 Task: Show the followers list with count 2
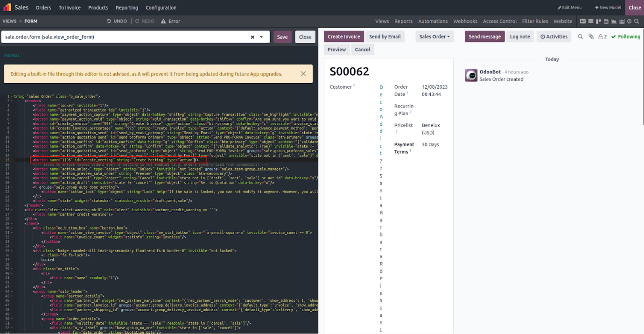[x=602, y=36]
